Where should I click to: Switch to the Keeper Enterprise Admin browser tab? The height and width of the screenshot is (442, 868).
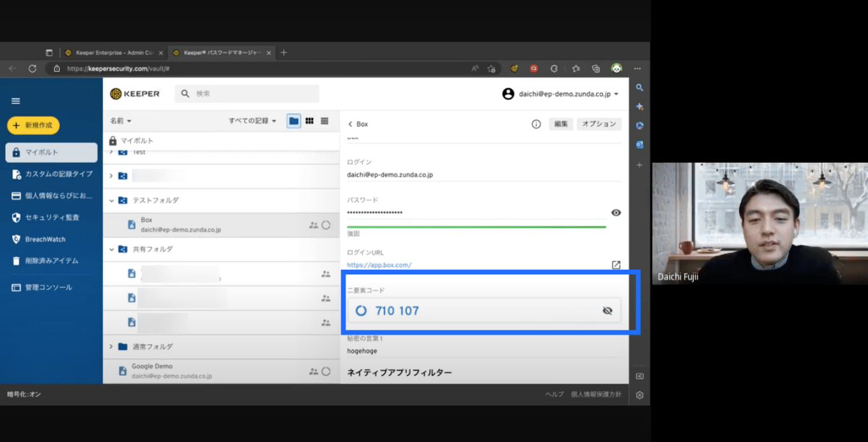pyautogui.click(x=113, y=53)
